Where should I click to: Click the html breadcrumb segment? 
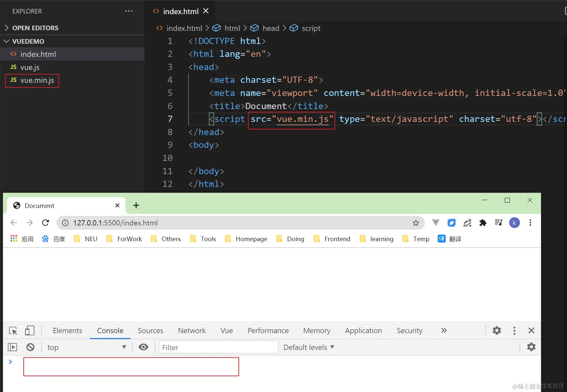point(232,28)
